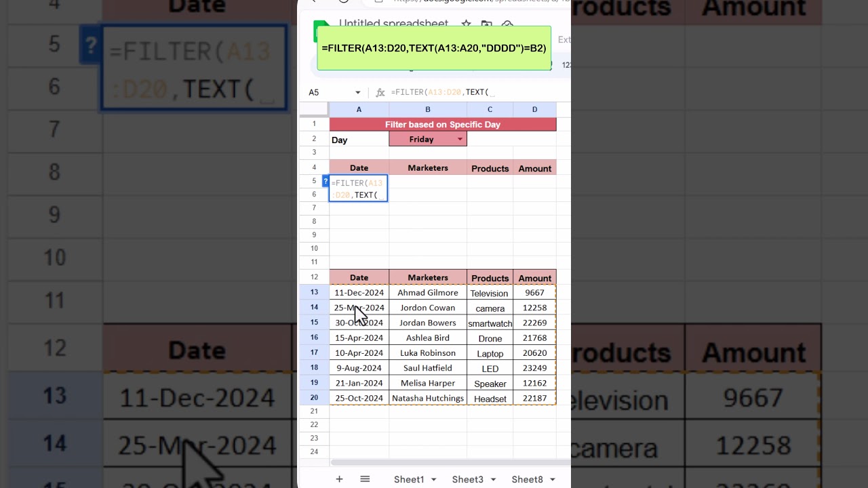Select the date cell '9-Aug-2024'
Image resolution: width=868 pixels, height=488 pixels.
(359, 368)
